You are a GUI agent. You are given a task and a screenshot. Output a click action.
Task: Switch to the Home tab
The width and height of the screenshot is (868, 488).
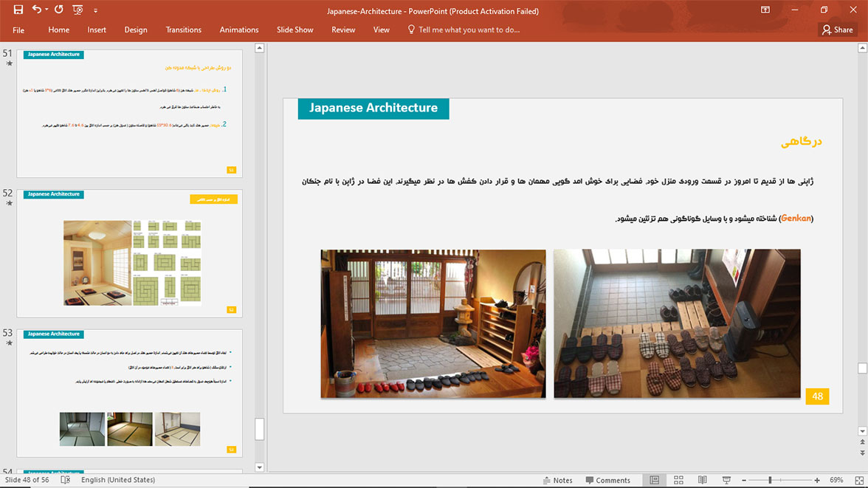pos(59,30)
